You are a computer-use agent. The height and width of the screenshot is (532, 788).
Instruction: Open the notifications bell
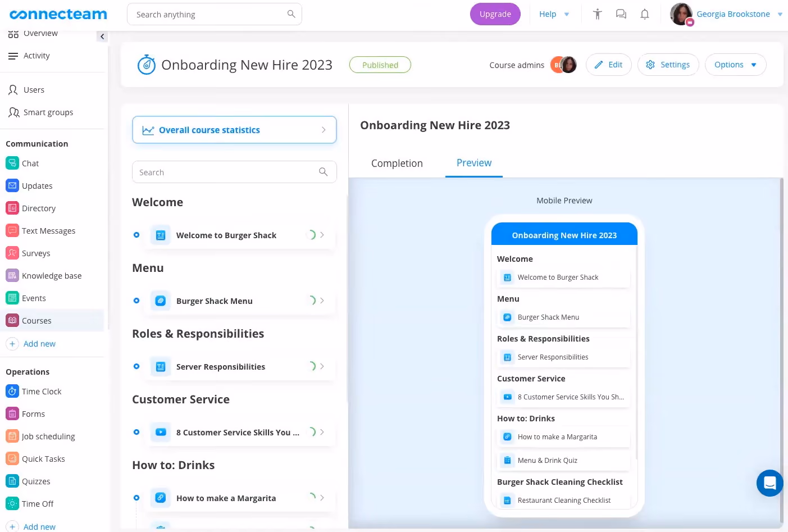[645, 14]
